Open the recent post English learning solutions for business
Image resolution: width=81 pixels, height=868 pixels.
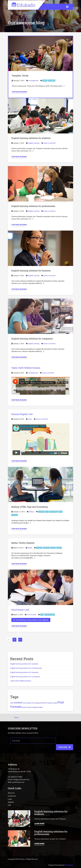coord(24,672)
